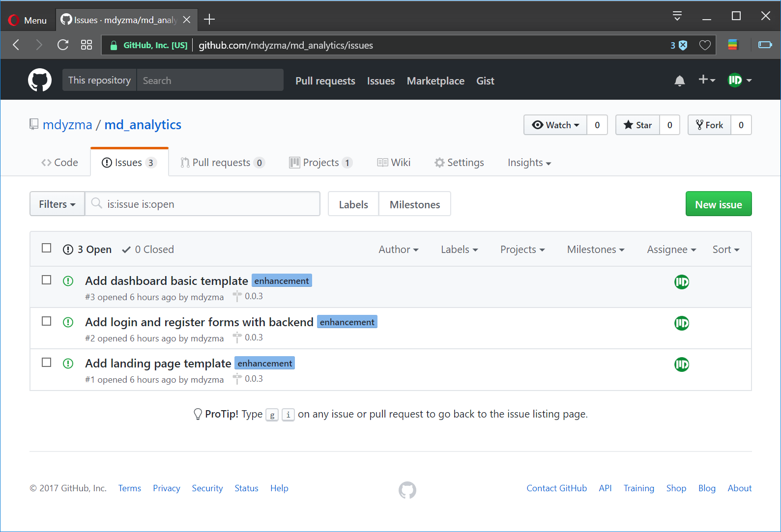This screenshot has height=532, width=781.
Task: Open new browser tab with plus icon
Action: pyautogui.click(x=209, y=20)
